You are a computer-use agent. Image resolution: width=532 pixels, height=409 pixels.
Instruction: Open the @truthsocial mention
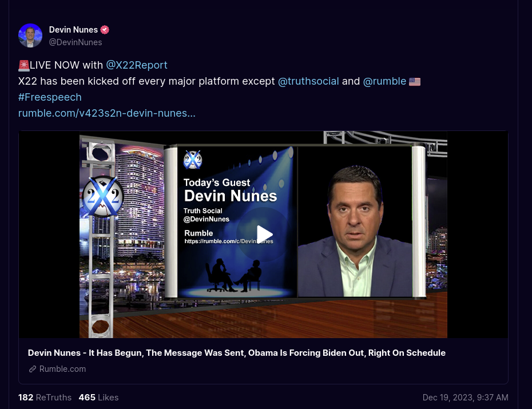pyautogui.click(x=308, y=81)
